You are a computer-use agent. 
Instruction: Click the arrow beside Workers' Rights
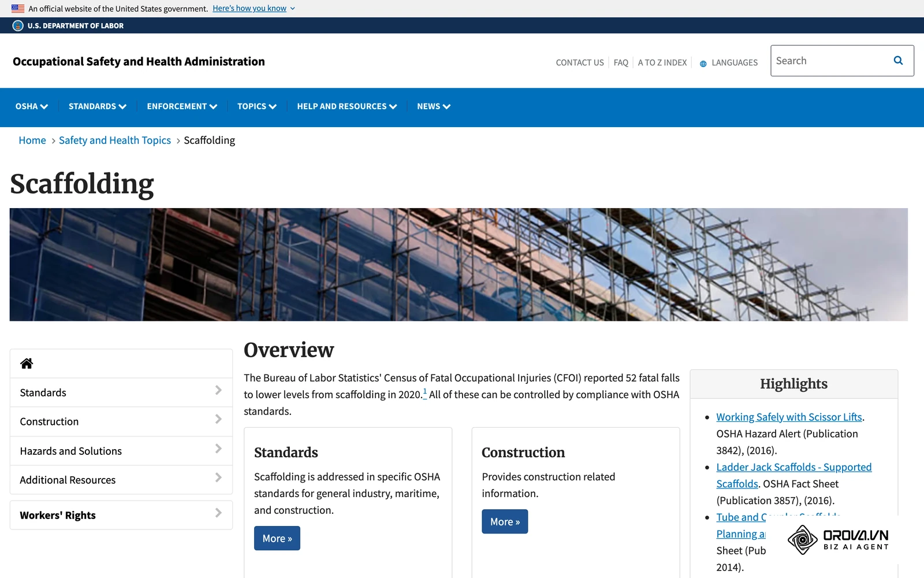coord(218,513)
